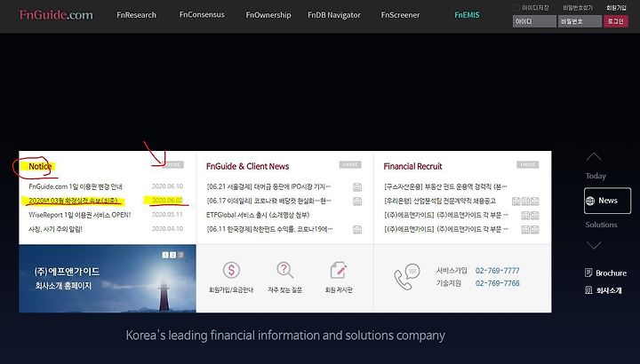Open the '[구스자산운용]' recruit posting
The width and height of the screenshot is (640, 364).
tap(445, 186)
